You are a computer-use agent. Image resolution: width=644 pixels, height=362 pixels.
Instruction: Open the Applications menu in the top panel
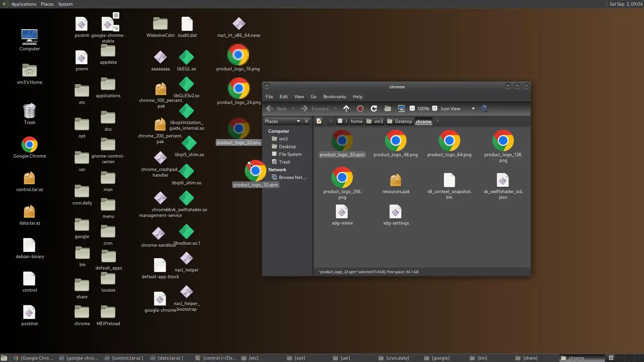23,4
